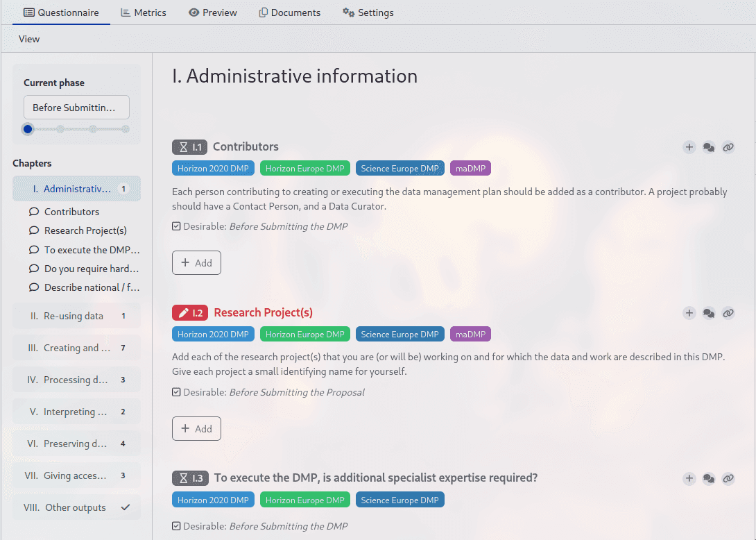
Task: Switch to the Preview tab
Action: pyautogui.click(x=213, y=12)
